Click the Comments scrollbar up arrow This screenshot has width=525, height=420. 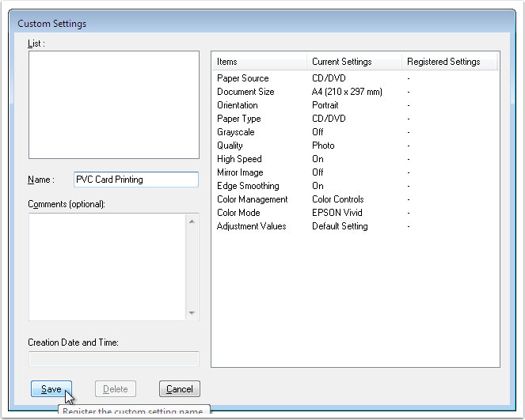click(192, 221)
